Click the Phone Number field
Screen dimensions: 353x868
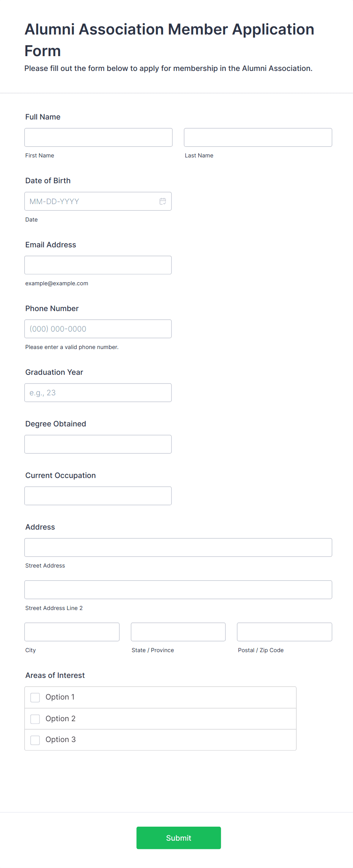pos(98,329)
